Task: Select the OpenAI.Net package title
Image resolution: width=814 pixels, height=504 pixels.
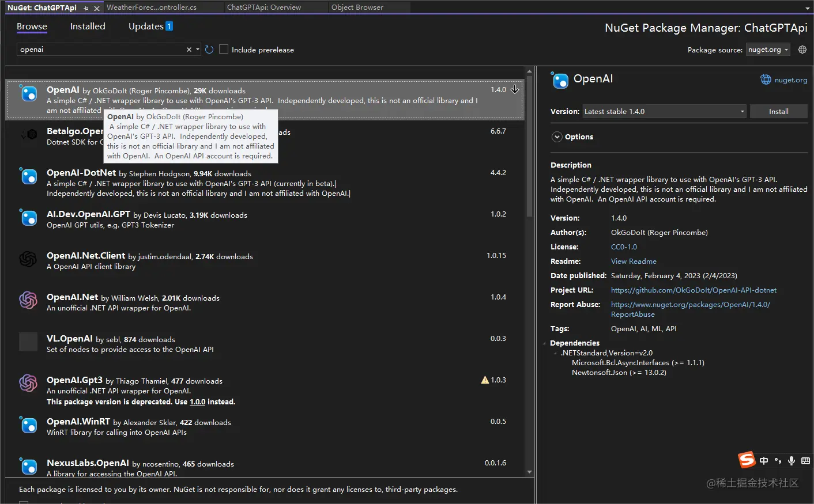Action: pos(72,297)
